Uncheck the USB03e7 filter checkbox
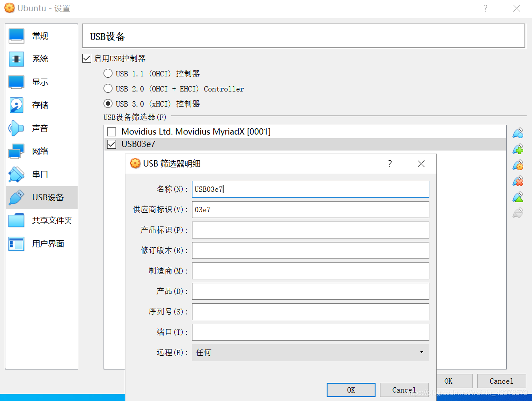 click(x=112, y=144)
